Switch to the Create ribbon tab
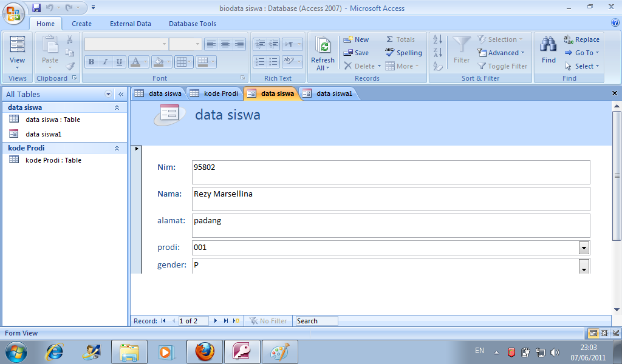 point(81,24)
